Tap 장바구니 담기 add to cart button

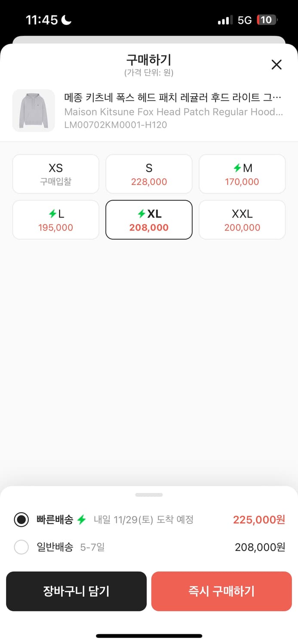(76, 591)
